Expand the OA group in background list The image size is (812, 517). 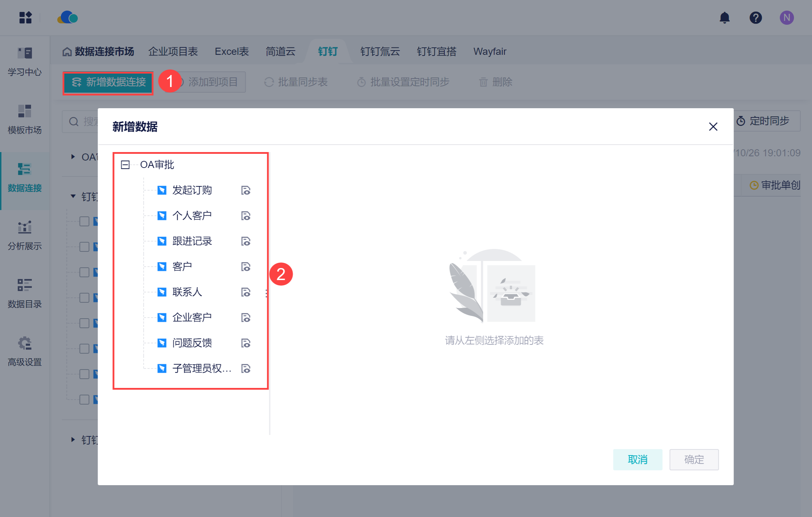coord(73,157)
